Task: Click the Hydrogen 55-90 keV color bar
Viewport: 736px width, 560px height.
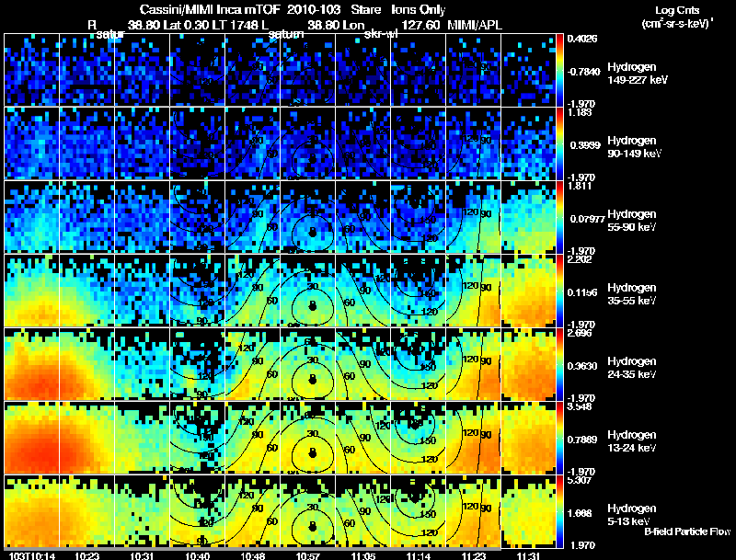Action: pos(559,217)
